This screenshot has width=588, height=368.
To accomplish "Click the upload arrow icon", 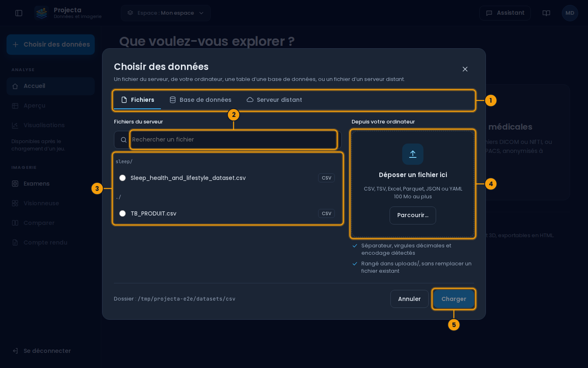I will point(413,154).
